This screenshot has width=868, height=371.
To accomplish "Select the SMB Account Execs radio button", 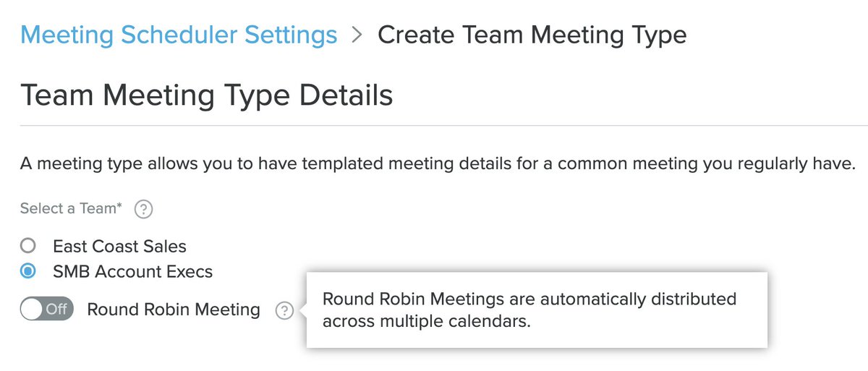I will [x=28, y=272].
